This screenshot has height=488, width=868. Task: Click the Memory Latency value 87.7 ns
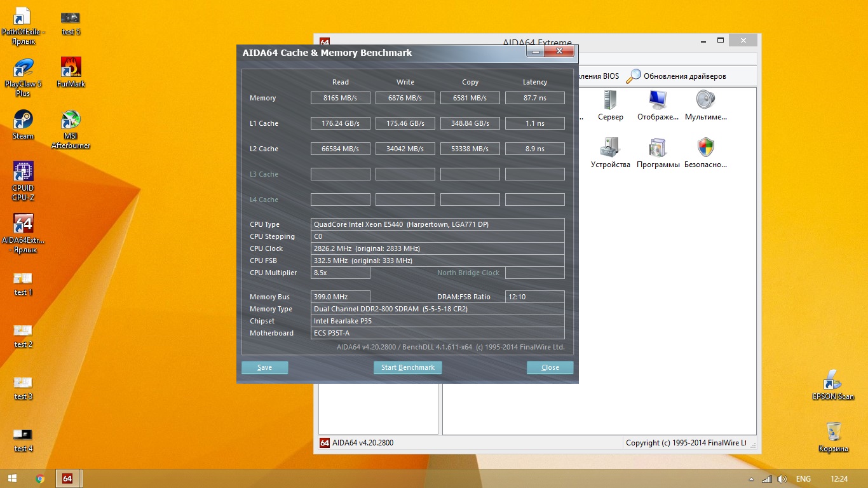click(535, 98)
